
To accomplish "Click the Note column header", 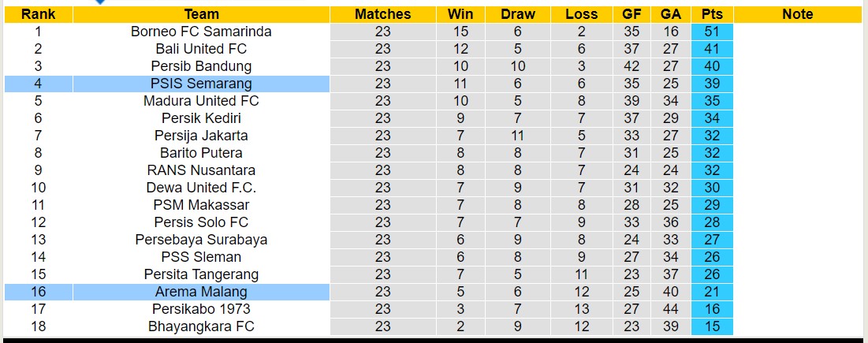I will pos(797,14).
